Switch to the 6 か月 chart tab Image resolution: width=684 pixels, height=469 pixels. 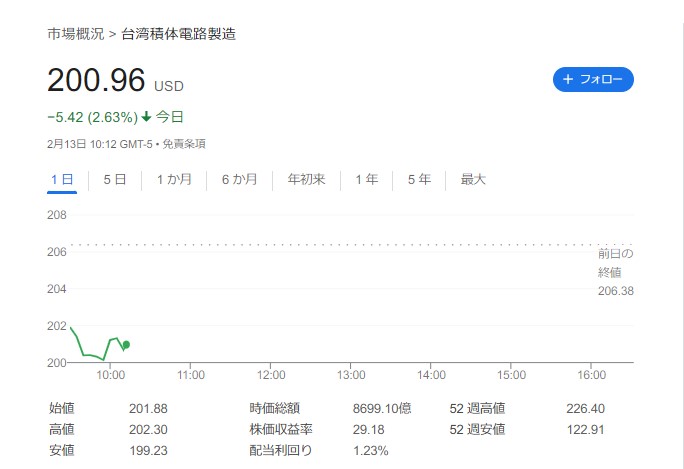click(239, 179)
